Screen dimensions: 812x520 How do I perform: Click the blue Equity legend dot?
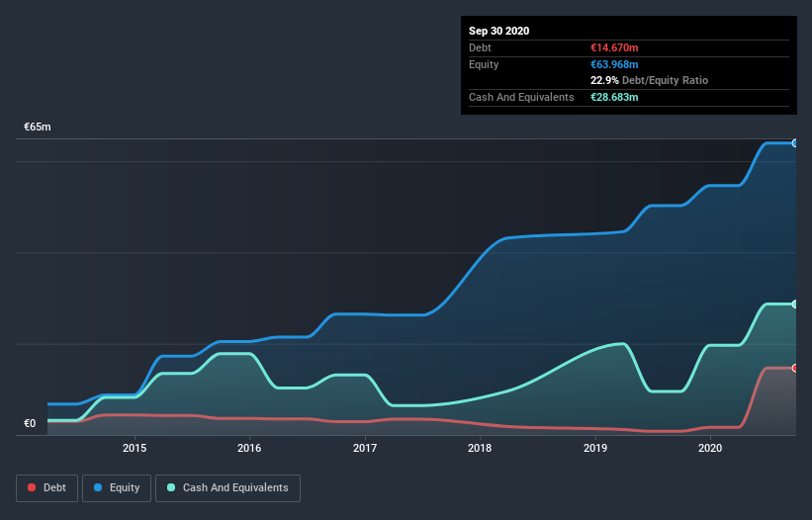[x=98, y=487]
